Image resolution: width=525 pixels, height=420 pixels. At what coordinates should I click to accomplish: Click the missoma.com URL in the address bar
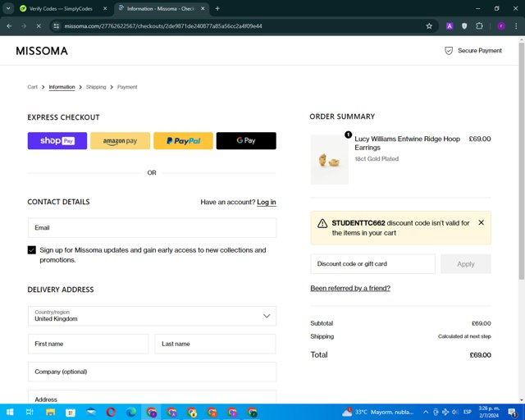pos(163,26)
